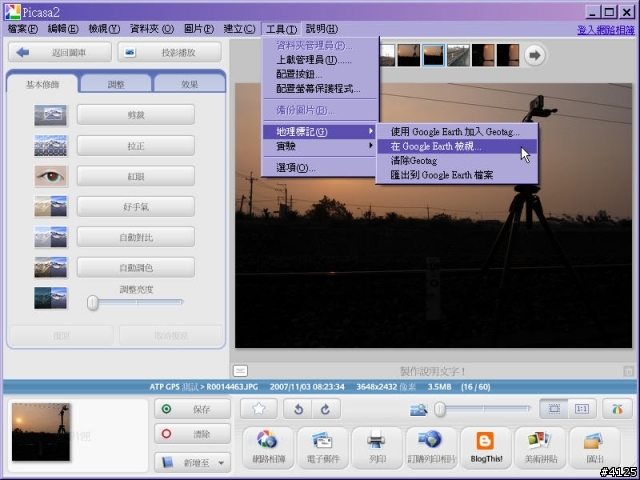Click the 拉正 straighten button
Viewport: 640px width, 480px height.
point(136,145)
